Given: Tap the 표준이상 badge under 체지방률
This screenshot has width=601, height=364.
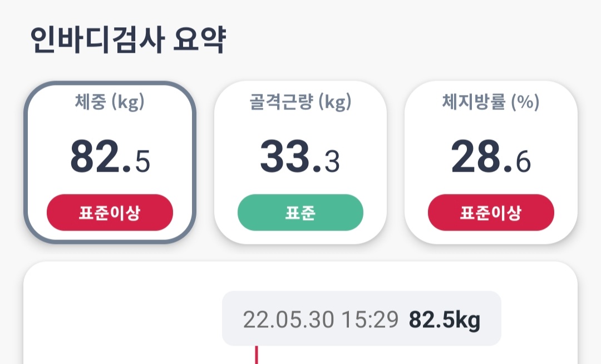Looking at the screenshot, I should click(x=491, y=213).
